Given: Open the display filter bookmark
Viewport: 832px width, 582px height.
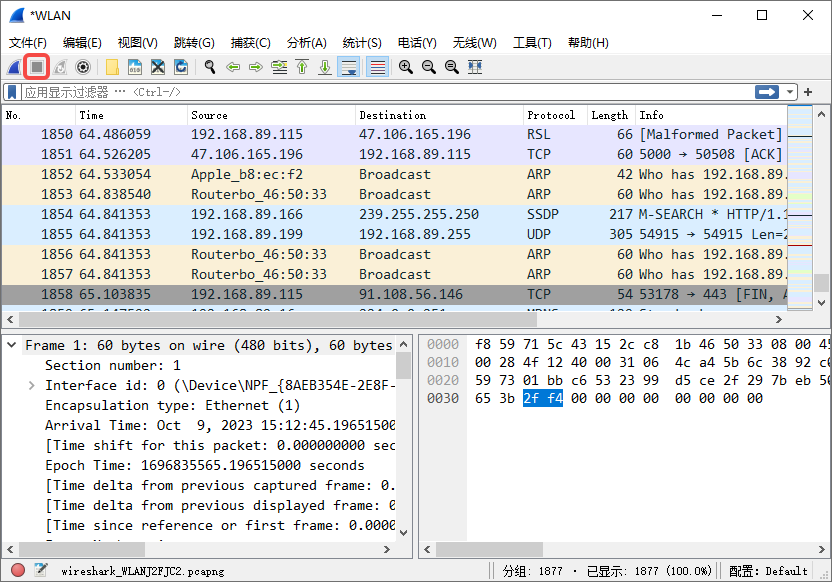Looking at the screenshot, I should 12,92.
